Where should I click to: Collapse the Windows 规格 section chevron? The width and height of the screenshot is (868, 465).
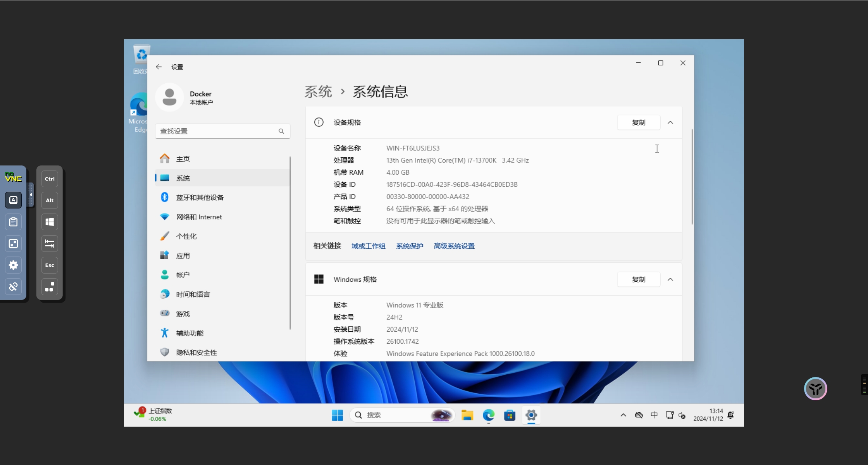670,279
